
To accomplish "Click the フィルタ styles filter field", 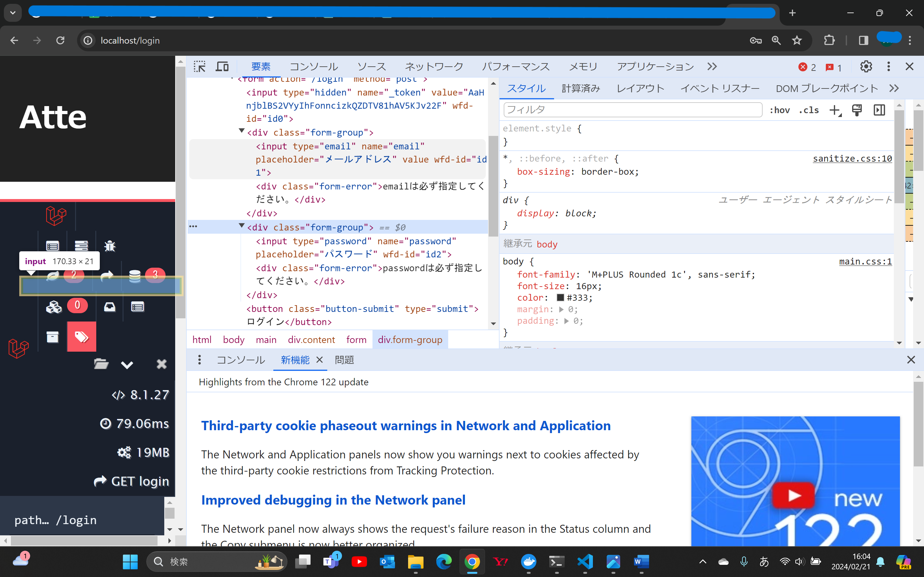I will [632, 110].
